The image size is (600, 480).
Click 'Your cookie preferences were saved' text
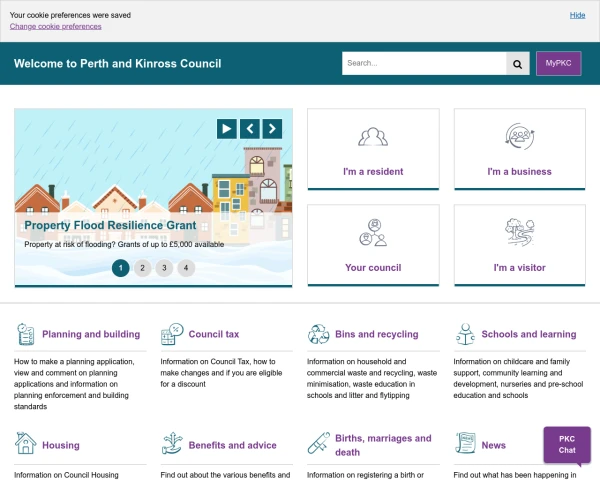[x=70, y=15]
